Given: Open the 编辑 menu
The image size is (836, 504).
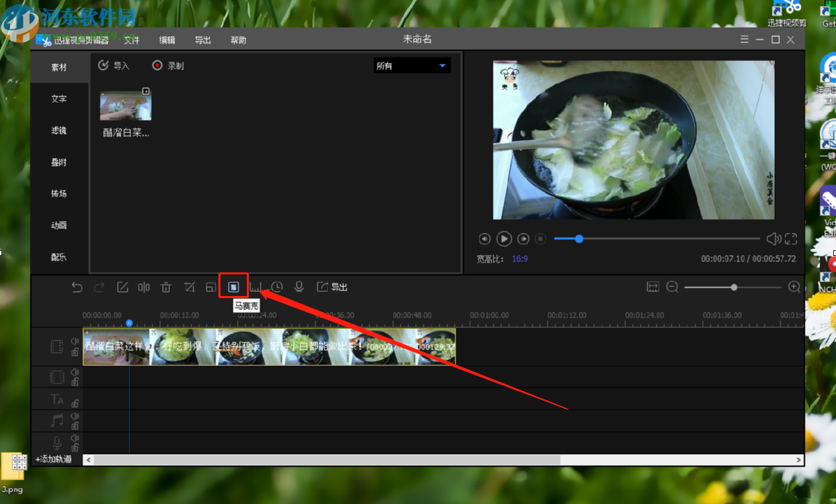Looking at the screenshot, I should pyautogui.click(x=167, y=40).
